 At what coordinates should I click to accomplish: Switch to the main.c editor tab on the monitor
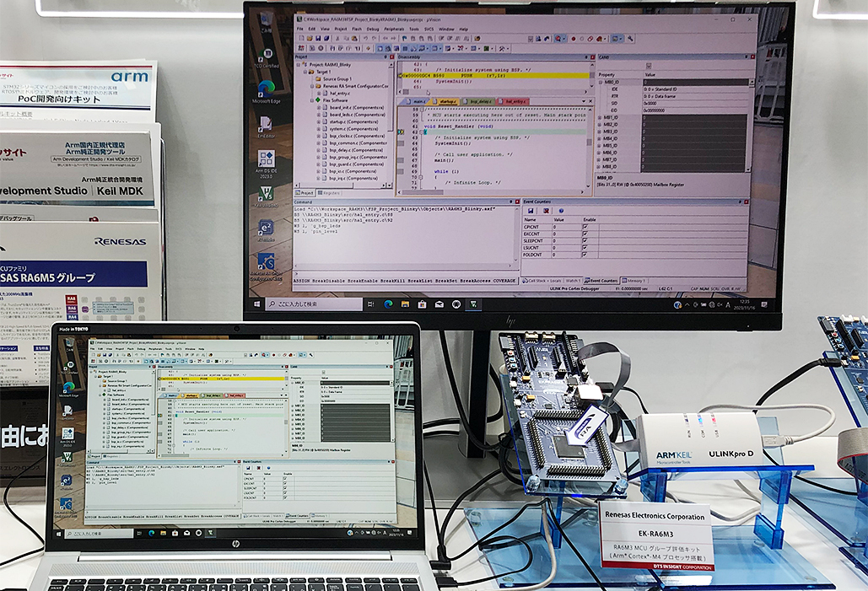(x=417, y=101)
